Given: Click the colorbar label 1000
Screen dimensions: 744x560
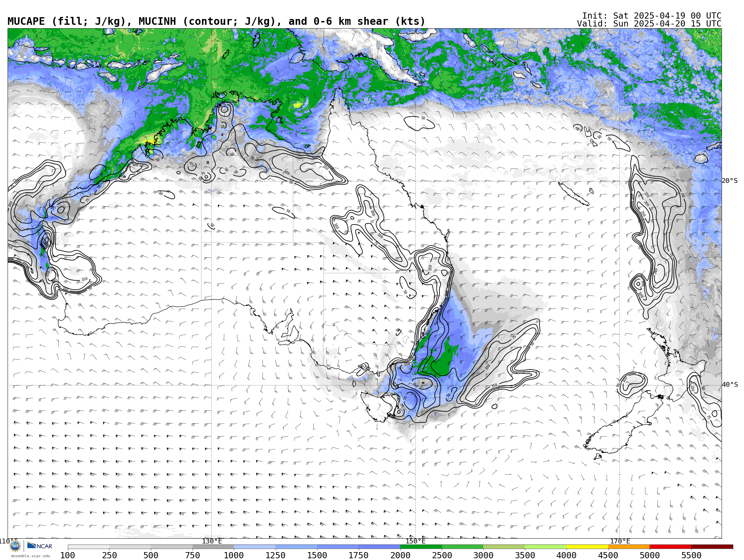Looking at the screenshot, I should [234, 555].
